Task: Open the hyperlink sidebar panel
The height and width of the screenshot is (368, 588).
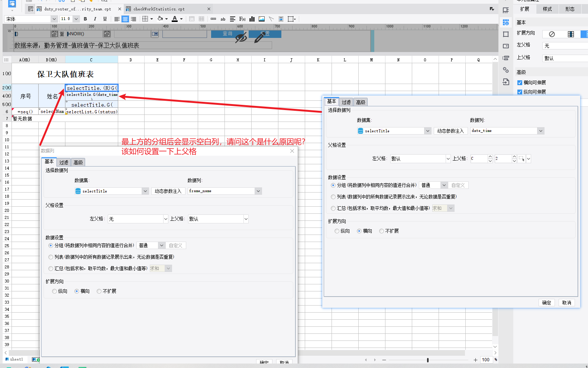Action: click(x=506, y=70)
